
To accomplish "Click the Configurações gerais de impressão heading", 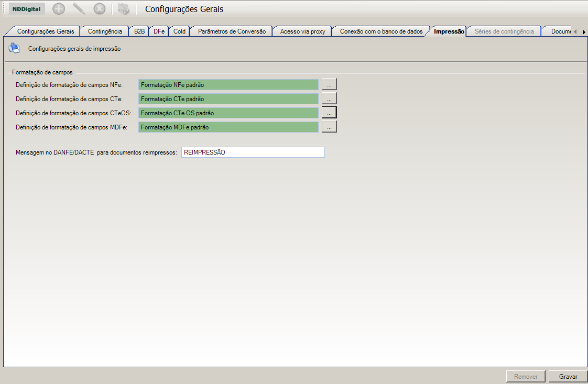I will tap(74, 49).
